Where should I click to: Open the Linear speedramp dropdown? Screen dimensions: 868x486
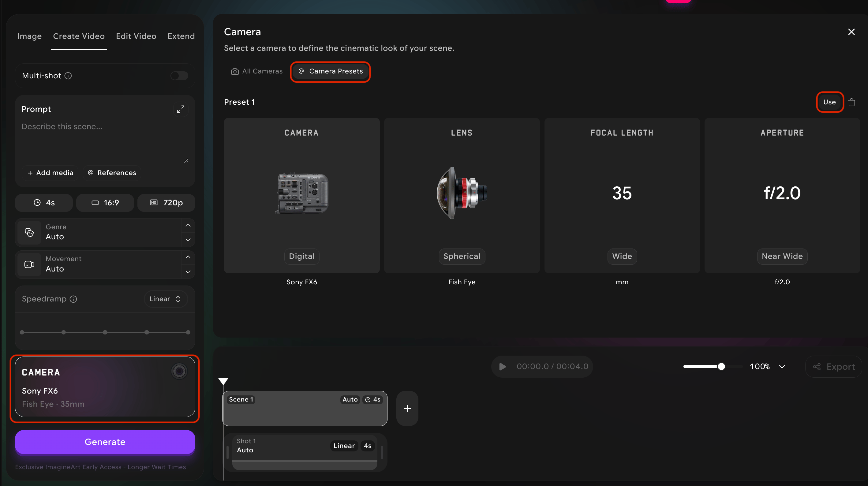click(x=166, y=299)
